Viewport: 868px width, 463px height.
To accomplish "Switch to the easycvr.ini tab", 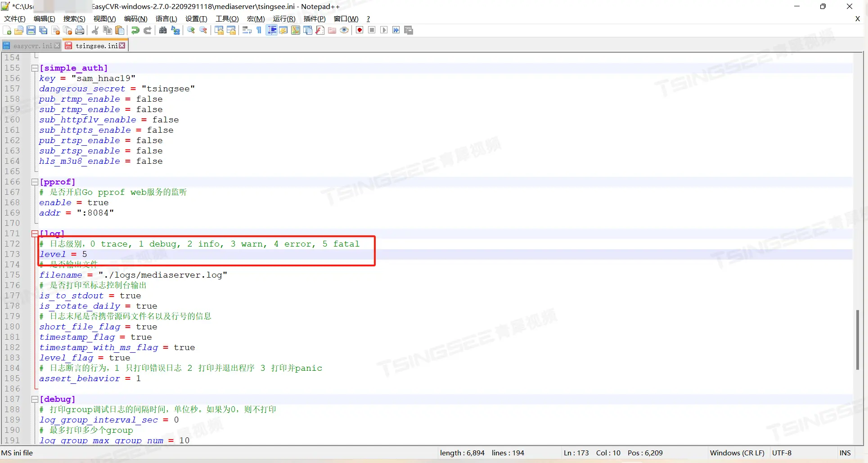I will tap(31, 46).
